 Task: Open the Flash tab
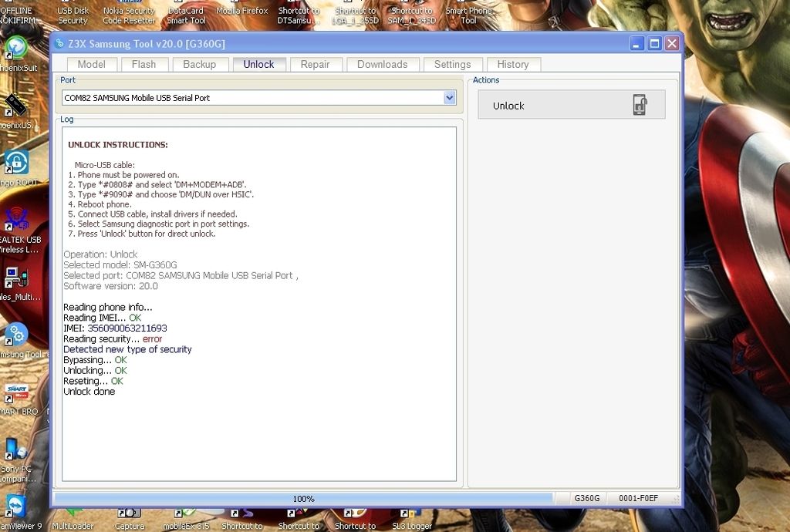pyautogui.click(x=143, y=65)
